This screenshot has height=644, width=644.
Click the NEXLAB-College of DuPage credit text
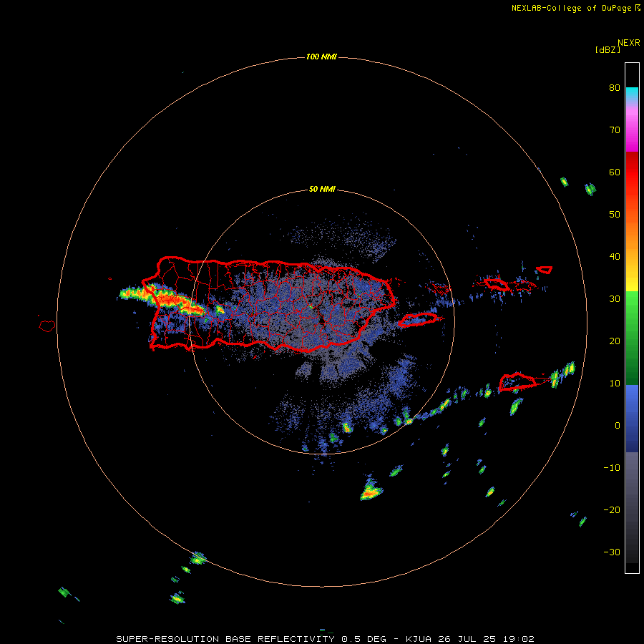[575, 8]
